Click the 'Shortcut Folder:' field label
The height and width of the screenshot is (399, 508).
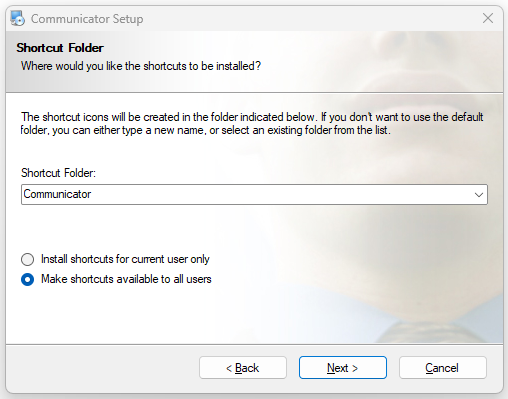click(x=58, y=173)
